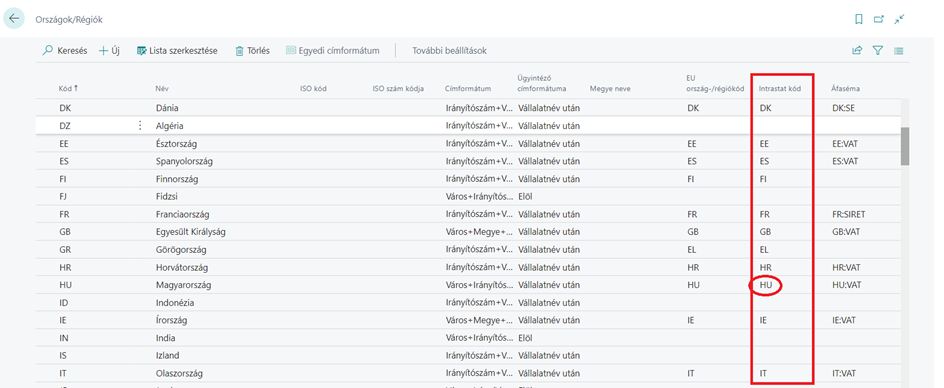
Task: Collapse the page with arrows icon
Action: click(899, 19)
